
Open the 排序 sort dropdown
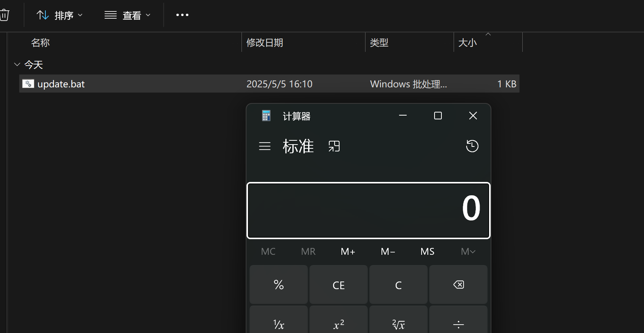tap(60, 15)
